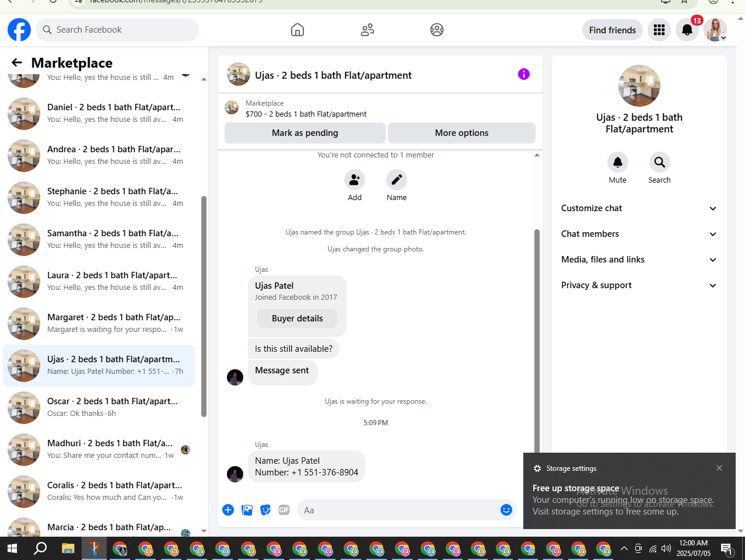Click the phone number message bubble
745x560 pixels.
pos(306,467)
